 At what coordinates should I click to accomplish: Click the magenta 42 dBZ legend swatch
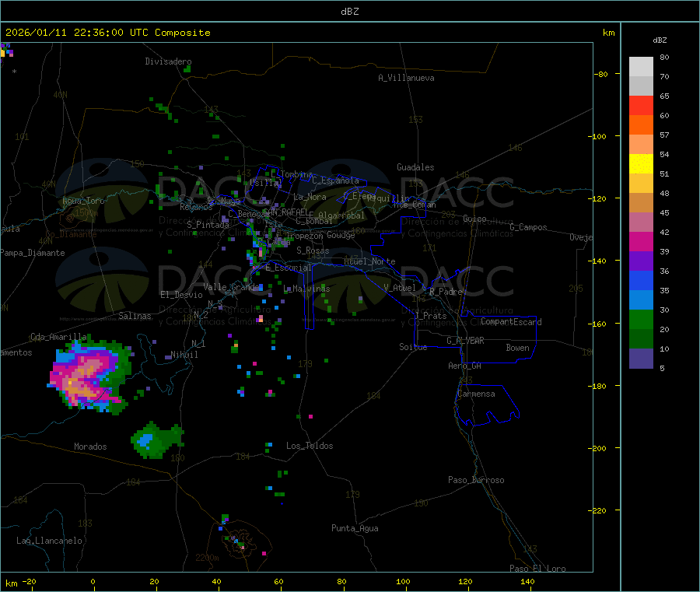pos(641,241)
